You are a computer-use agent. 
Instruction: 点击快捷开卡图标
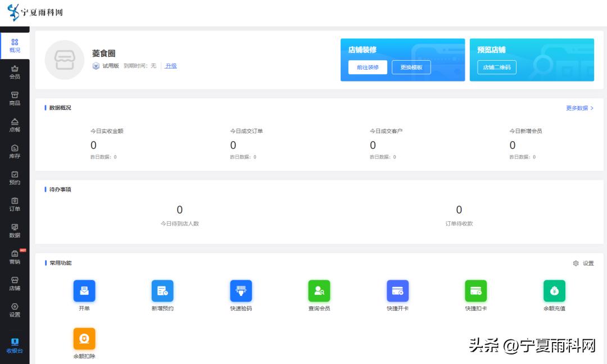(398, 290)
